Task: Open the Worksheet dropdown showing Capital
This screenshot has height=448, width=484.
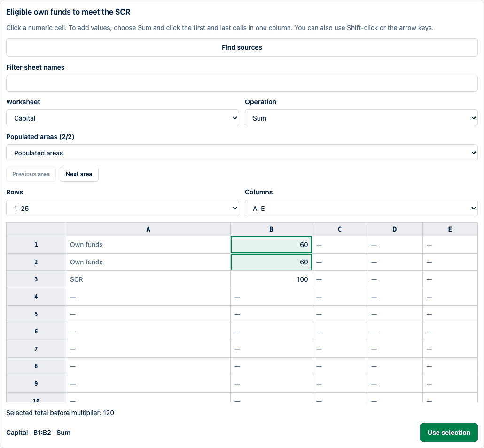Action: pyautogui.click(x=123, y=118)
